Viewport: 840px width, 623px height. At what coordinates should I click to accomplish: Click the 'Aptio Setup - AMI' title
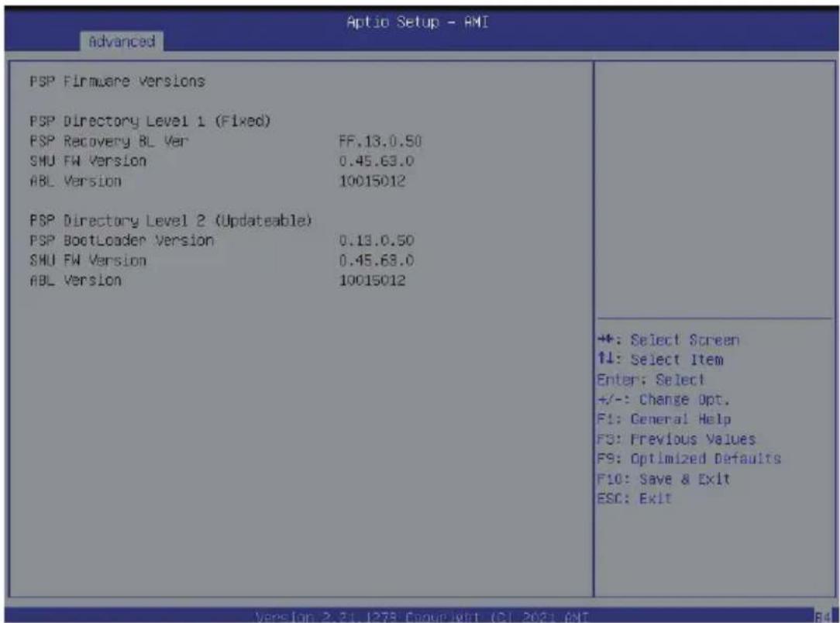click(x=418, y=22)
